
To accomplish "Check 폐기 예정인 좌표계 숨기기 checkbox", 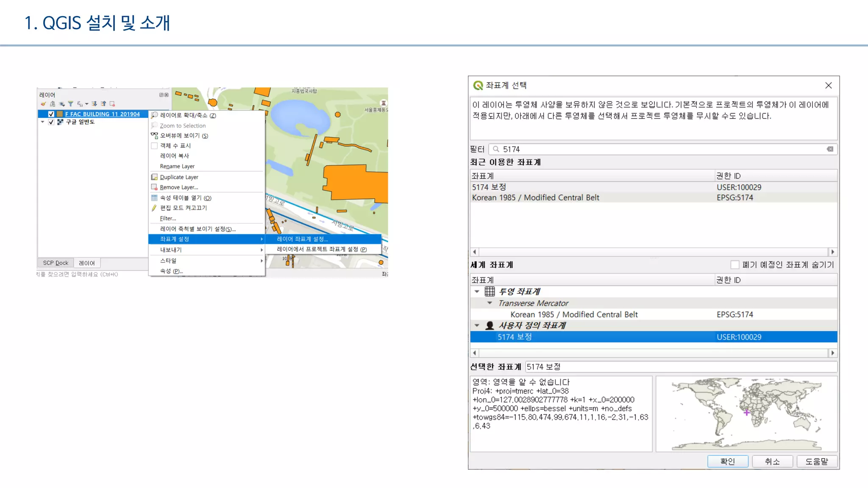I will click(735, 265).
